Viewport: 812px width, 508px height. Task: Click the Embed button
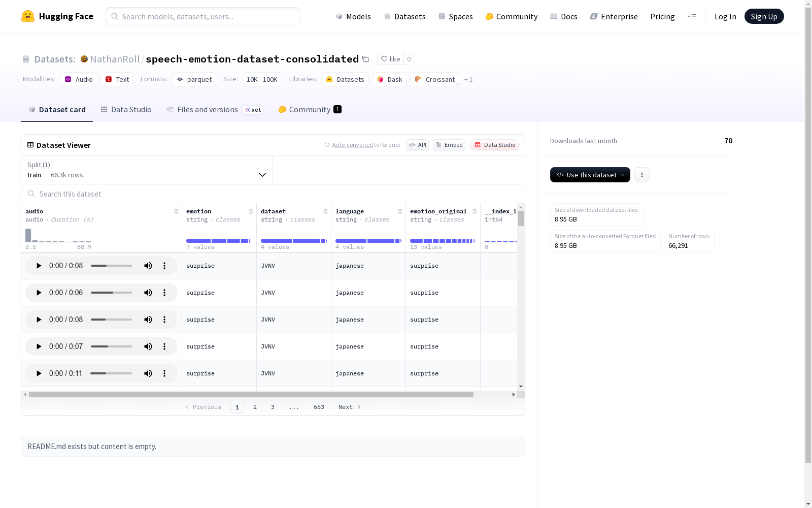449,145
